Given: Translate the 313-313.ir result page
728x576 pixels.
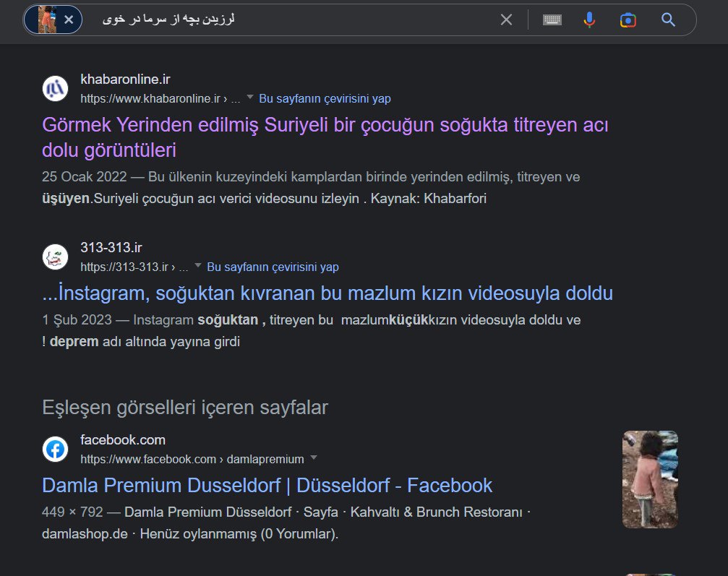Looking at the screenshot, I should tap(273, 267).
